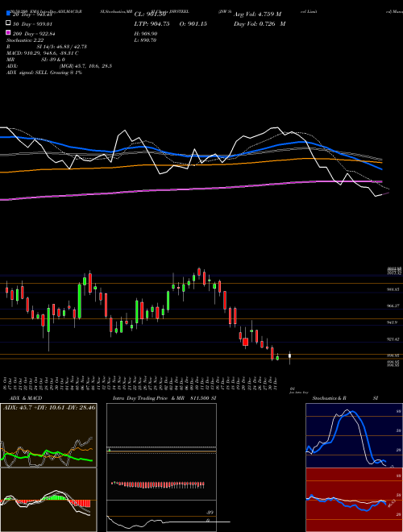Click the 'MACD: 910.29, 948.6, -38.31 C' line
The width and height of the screenshot is (403, 532).
(x=43, y=53)
